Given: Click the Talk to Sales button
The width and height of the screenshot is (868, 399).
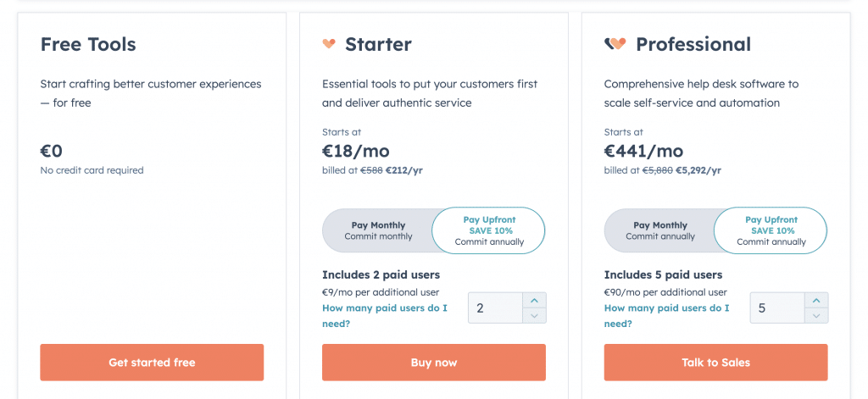Looking at the screenshot, I should pos(715,363).
